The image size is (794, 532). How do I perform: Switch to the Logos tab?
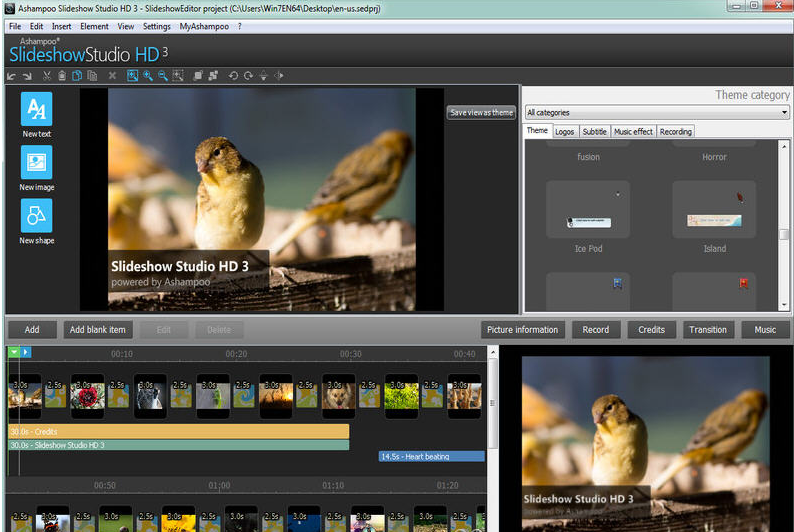(565, 132)
